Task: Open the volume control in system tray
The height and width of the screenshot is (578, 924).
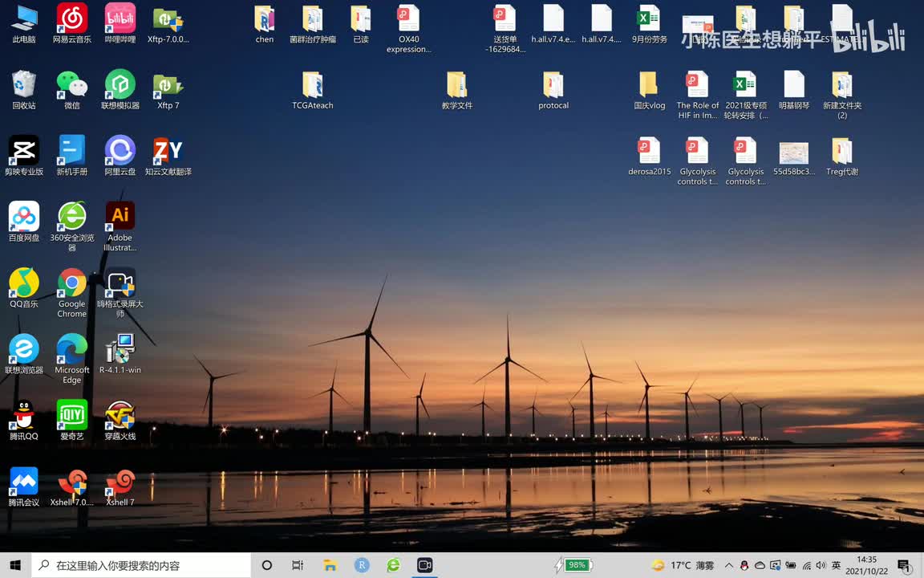Action: [x=821, y=565]
